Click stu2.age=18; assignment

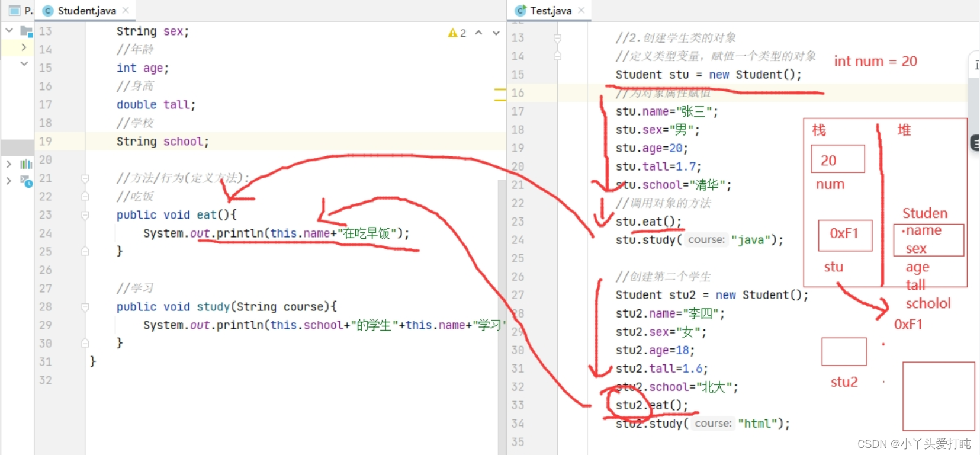pos(656,350)
